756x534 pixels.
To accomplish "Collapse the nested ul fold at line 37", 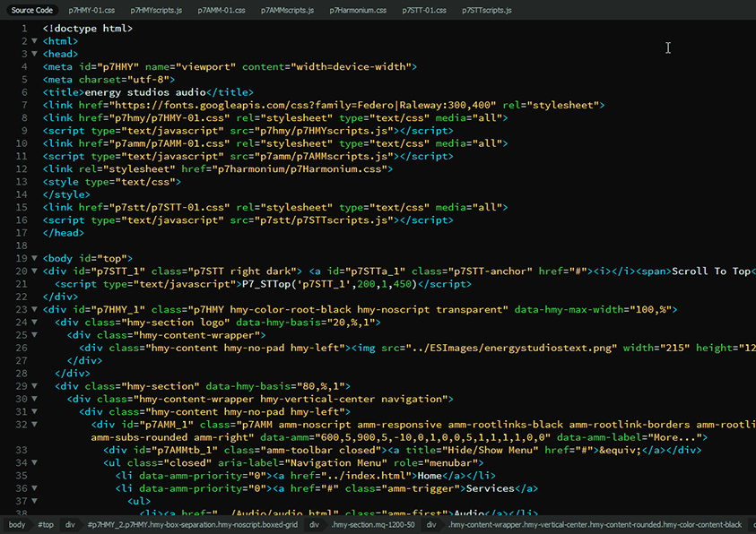I will (34, 501).
